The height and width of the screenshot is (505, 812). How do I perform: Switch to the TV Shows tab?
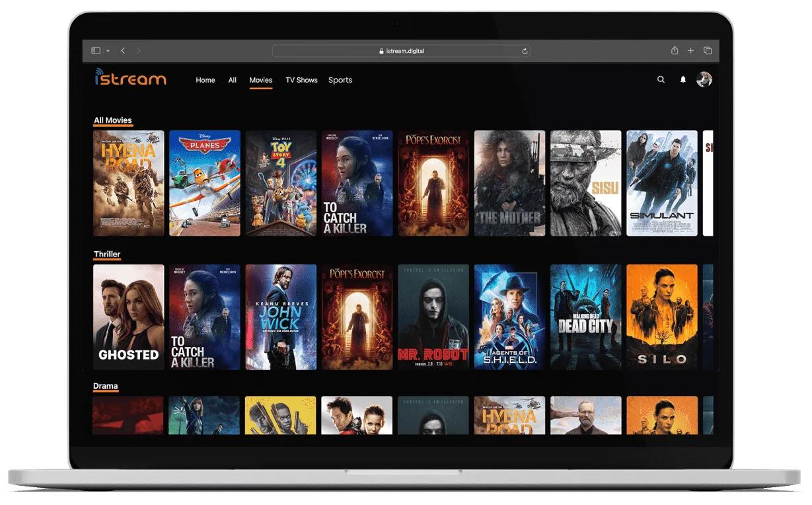point(301,80)
